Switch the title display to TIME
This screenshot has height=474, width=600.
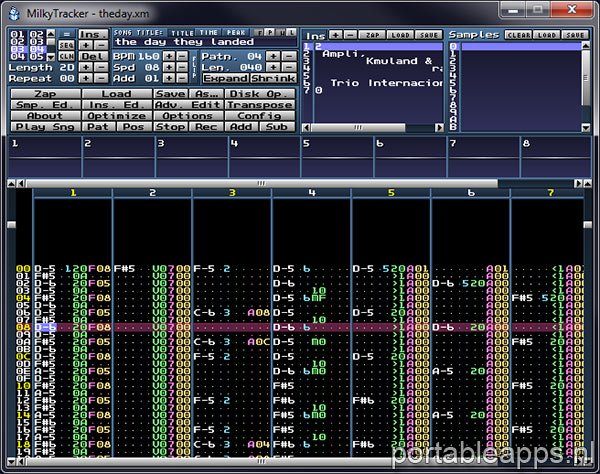click(x=208, y=32)
